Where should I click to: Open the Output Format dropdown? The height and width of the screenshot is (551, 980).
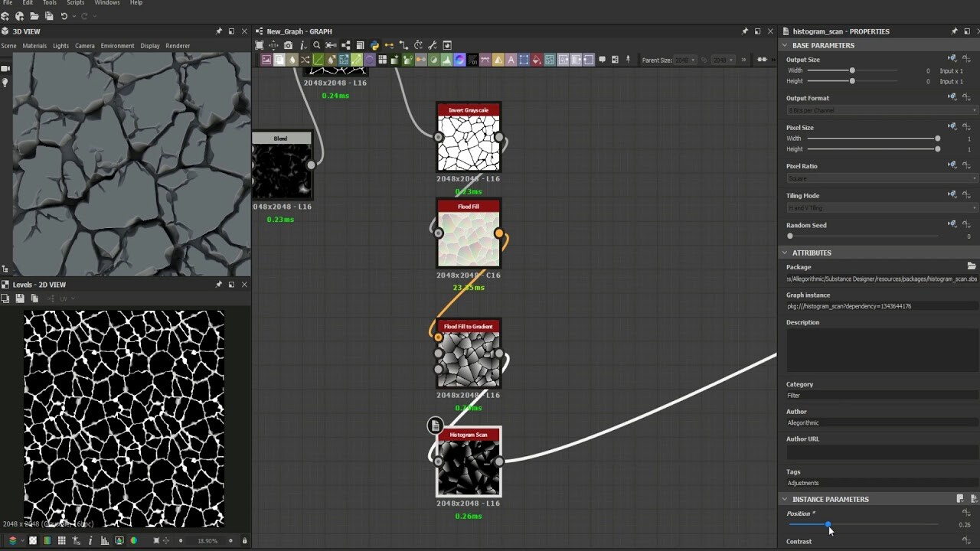point(879,110)
